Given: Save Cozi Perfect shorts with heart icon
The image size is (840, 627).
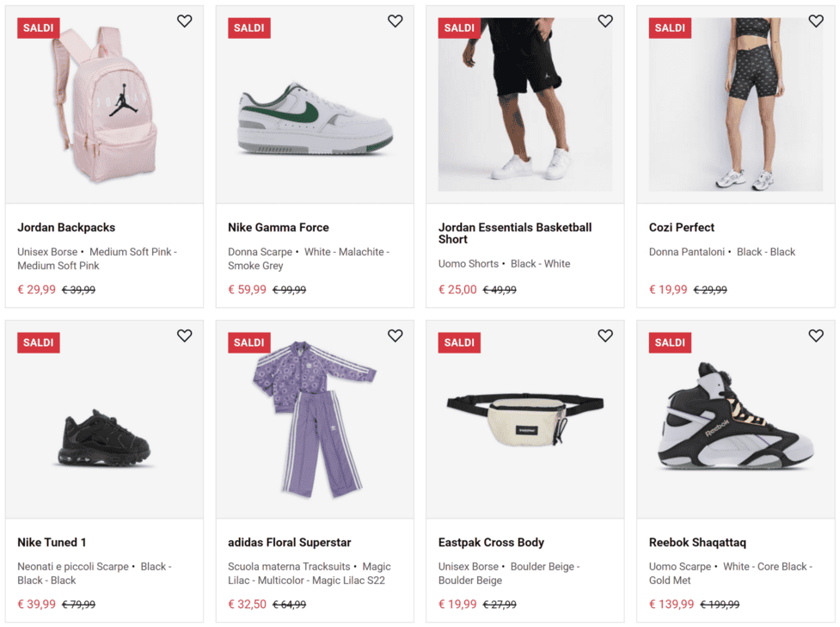Looking at the screenshot, I should [816, 22].
